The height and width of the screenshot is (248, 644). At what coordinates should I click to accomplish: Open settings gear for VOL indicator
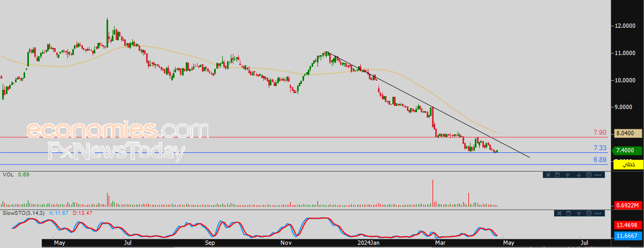(x=589, y=175)
